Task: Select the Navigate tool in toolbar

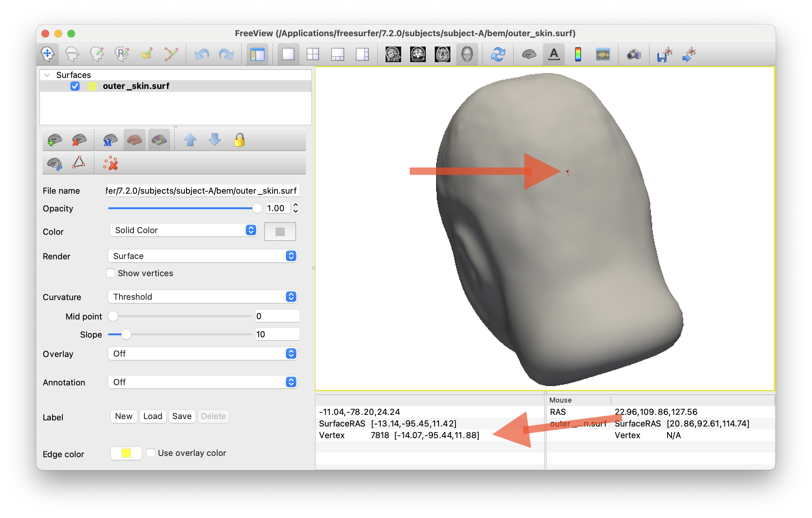Action: pyautogui.click(x=48, y=54)
